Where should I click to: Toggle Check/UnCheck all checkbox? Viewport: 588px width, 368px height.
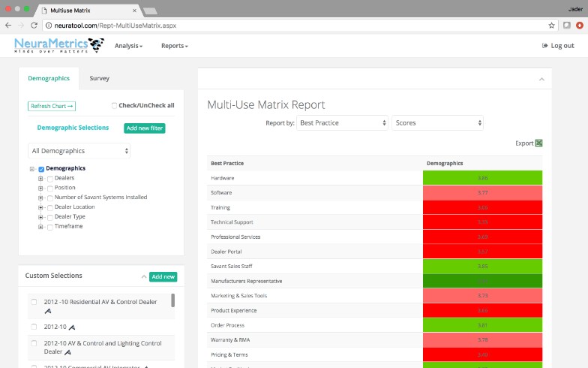pyautogui.click(x=114, y=105)
